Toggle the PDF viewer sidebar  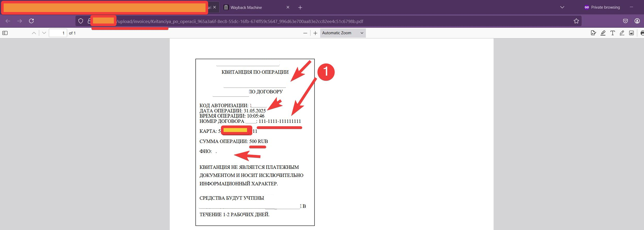click(5, 33)
